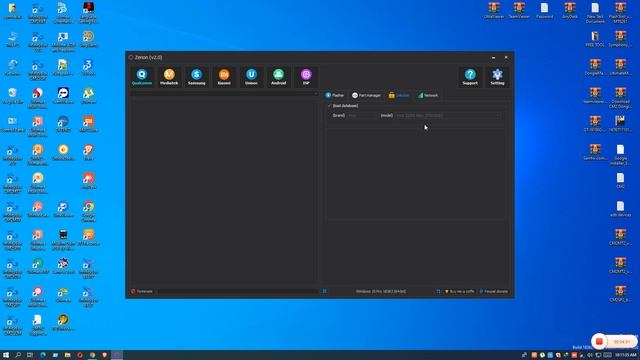Open taskbar Search magnifier
640x360 pixels.
click(18, 355)
